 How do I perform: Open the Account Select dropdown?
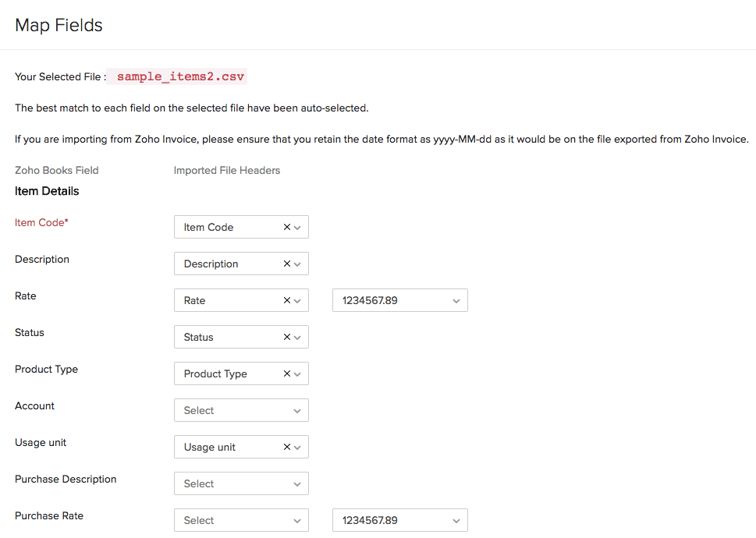(241, 410)
